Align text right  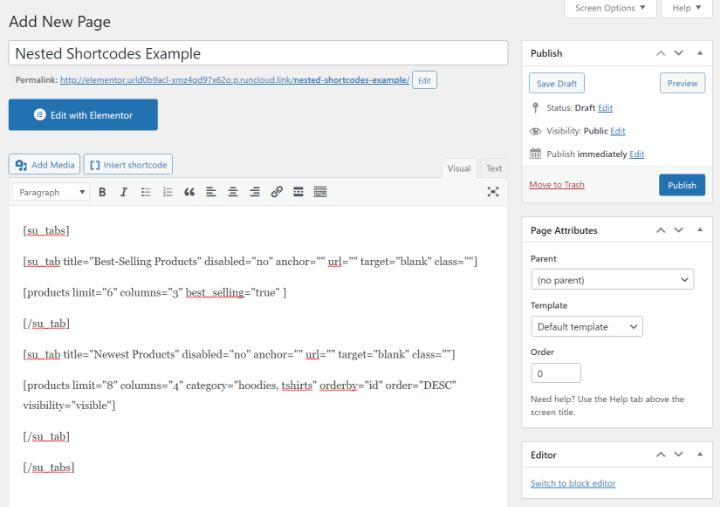pos(255,192)
